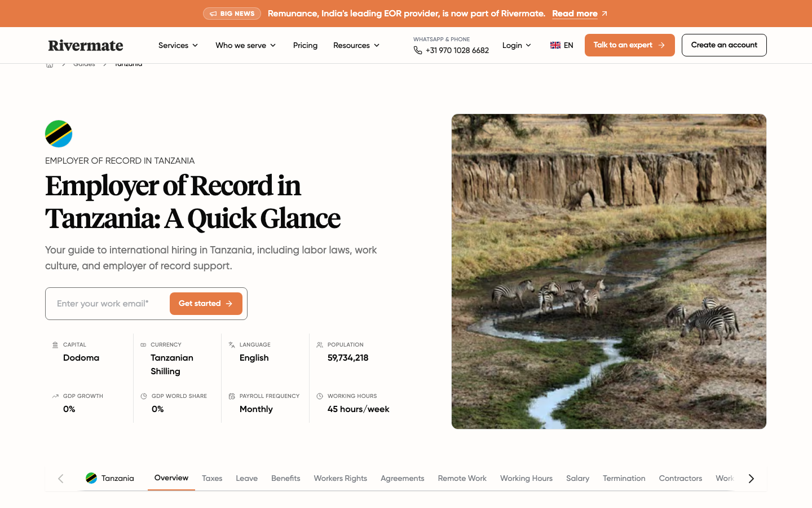Viewport: 812px width, 508px height.
Task: Click the Capital building icon
Action: click(55, 345)
